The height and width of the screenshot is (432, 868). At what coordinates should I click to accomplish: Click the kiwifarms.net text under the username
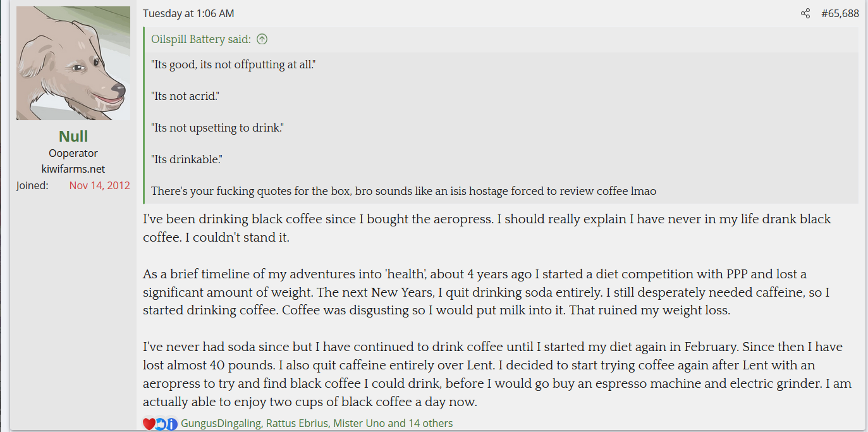pyautogui.click(x=73, y=169)
